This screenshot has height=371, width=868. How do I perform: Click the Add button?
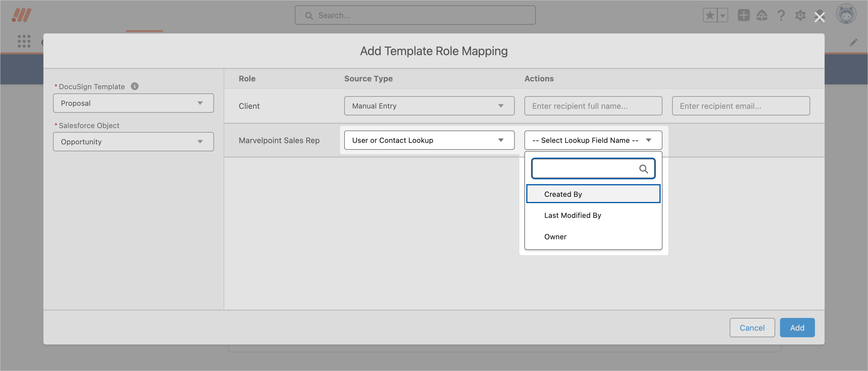(x=797, y=328)
